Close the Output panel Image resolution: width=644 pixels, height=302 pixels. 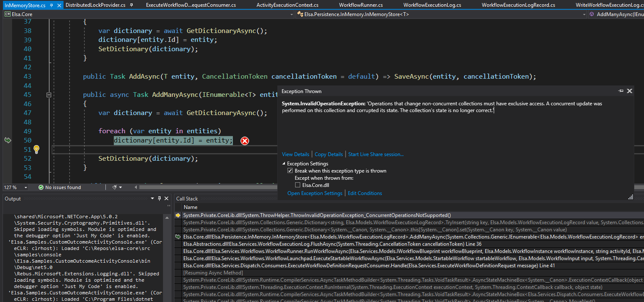(166, 199)
